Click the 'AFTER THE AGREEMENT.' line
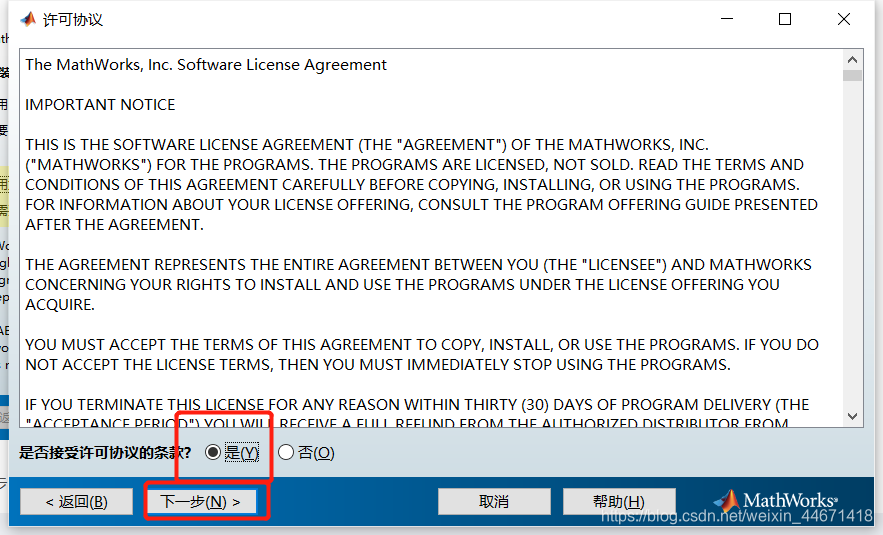This screenshot has height=535, width=883. (x=114, y=225)
